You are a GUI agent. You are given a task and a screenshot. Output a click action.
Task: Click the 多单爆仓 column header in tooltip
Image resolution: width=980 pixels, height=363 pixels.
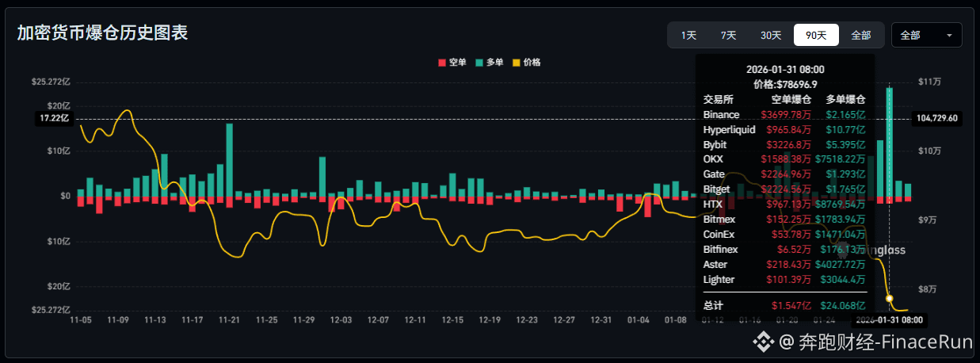845,100
